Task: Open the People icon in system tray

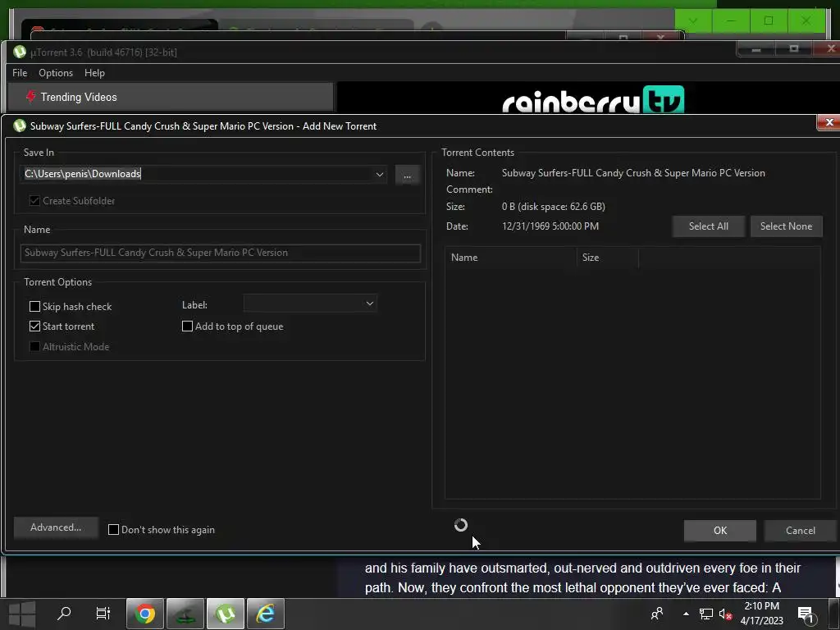Action: (x=657, y=614)
